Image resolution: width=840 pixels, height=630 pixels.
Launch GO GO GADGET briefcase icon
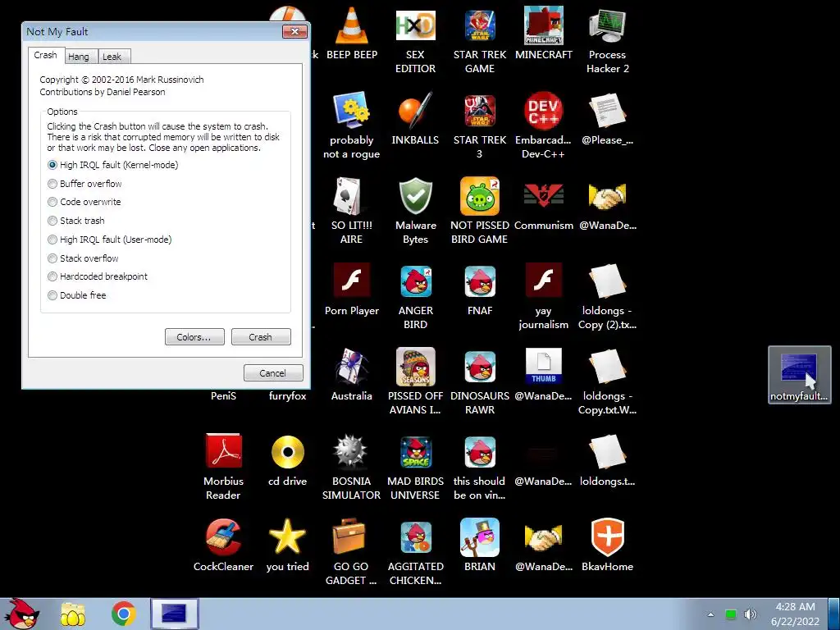pyautogui.click(x=351, y=552)
